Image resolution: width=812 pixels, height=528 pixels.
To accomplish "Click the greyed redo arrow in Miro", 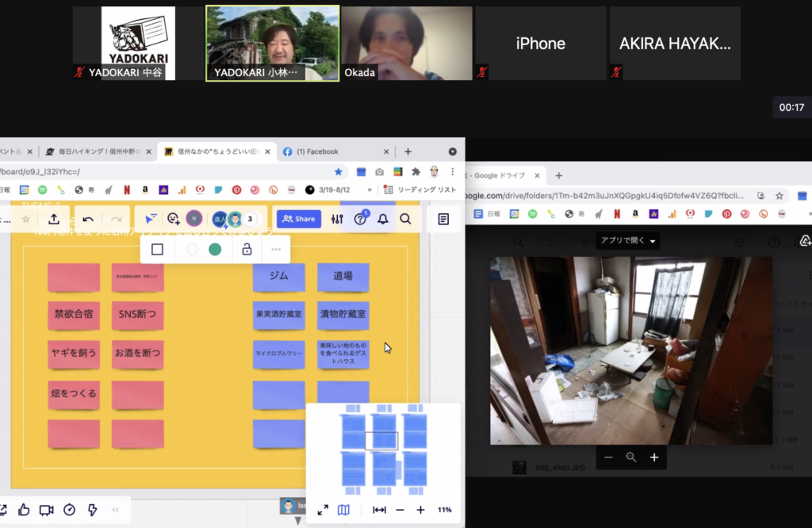I will coord(116,219).
